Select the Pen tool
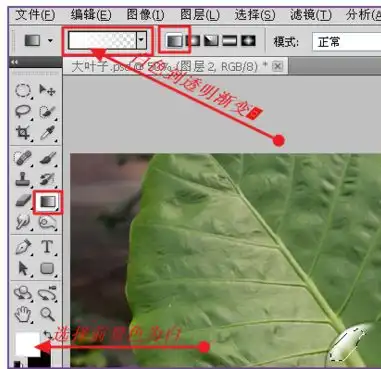This screenshot has width=381, height=369. pyautogui.click(x=23, y=247)
